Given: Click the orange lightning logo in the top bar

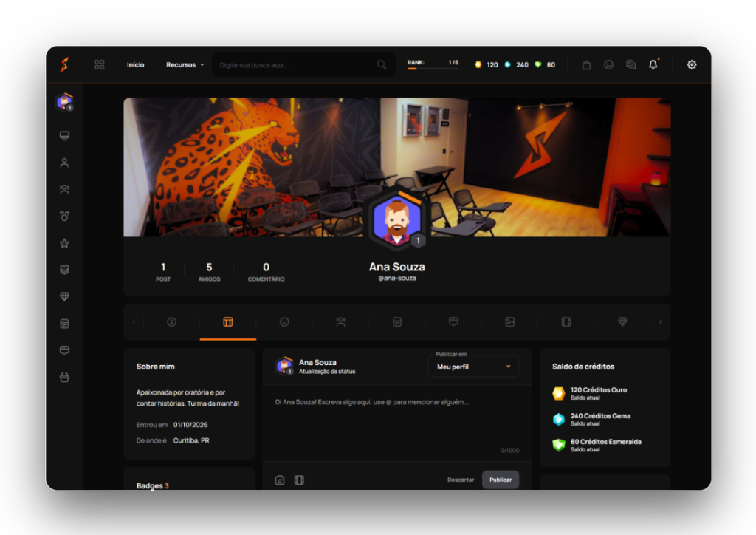Looking at the screenshot, I should [x=65, y=64].
